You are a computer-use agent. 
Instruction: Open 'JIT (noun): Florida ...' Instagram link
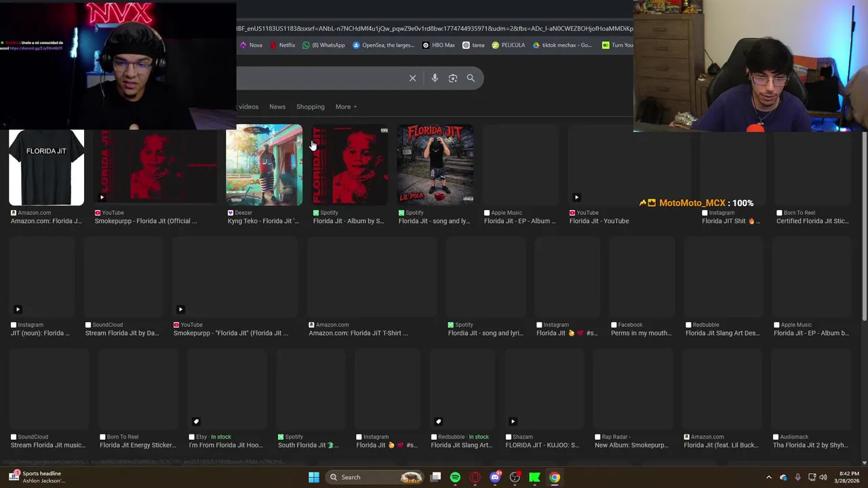tap(40, 333)
